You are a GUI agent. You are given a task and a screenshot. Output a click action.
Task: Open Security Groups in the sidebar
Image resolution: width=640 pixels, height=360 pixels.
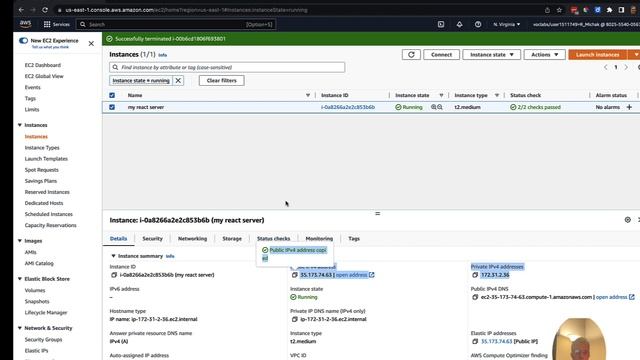[43, 340]
